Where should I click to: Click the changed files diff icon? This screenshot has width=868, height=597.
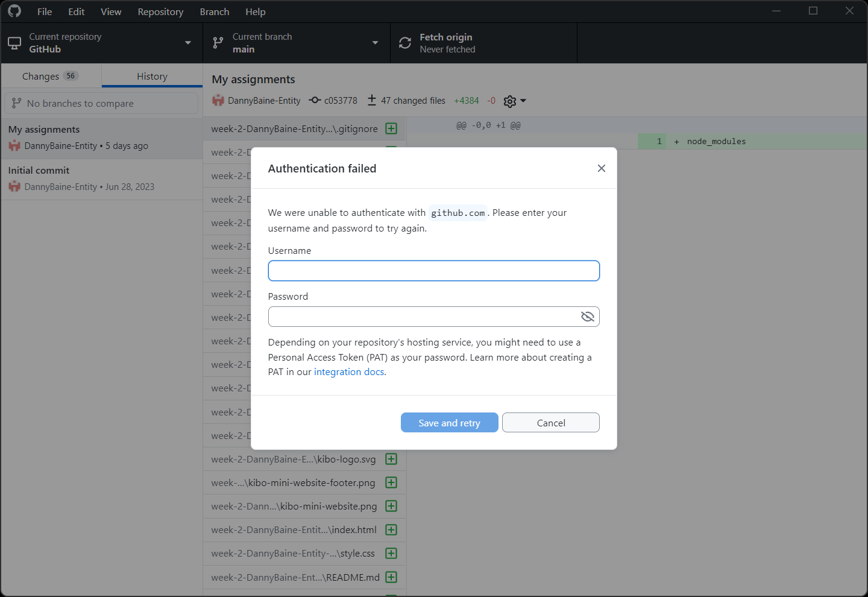click(x=371, y=100)
